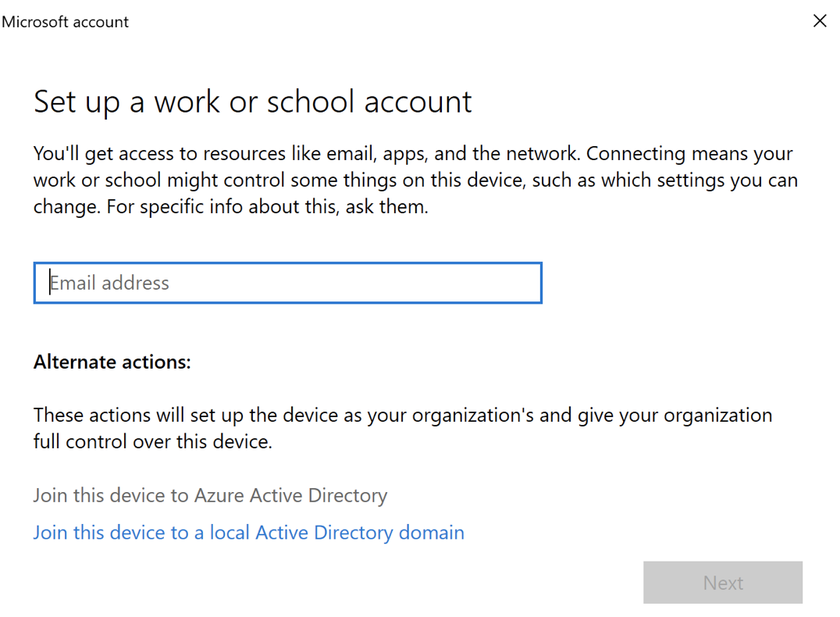The image size is (840, 617).
Task: Open Join this device to Azure Active Directory
Action: 210,496
